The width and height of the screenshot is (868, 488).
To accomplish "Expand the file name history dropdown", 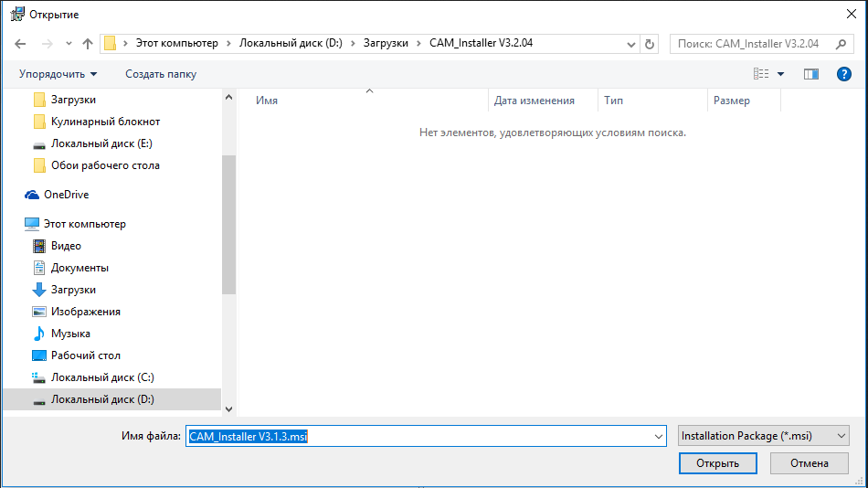I will pyautogui.click(x=659, y=437).
